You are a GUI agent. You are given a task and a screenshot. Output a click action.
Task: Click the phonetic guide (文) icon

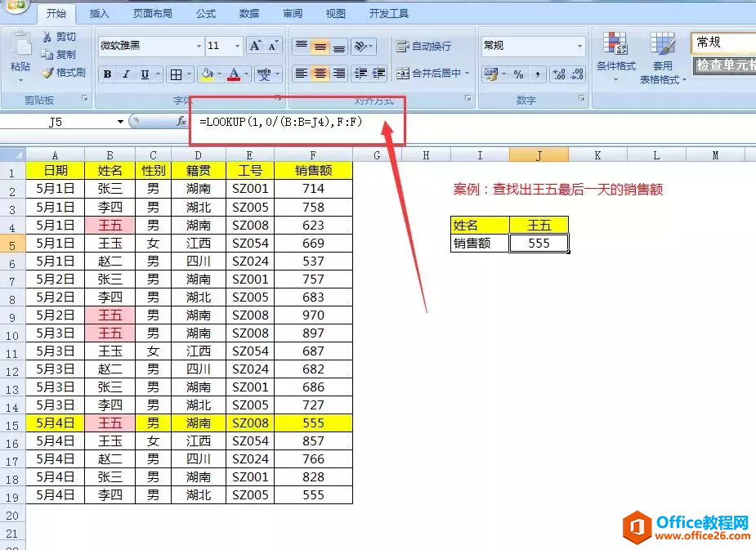pyautogui.click(x=264, y=74)
